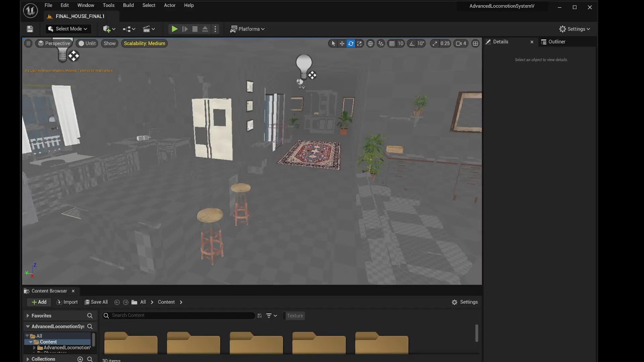
Task: Open Content Browser Settings
Action: click(464, 302)
